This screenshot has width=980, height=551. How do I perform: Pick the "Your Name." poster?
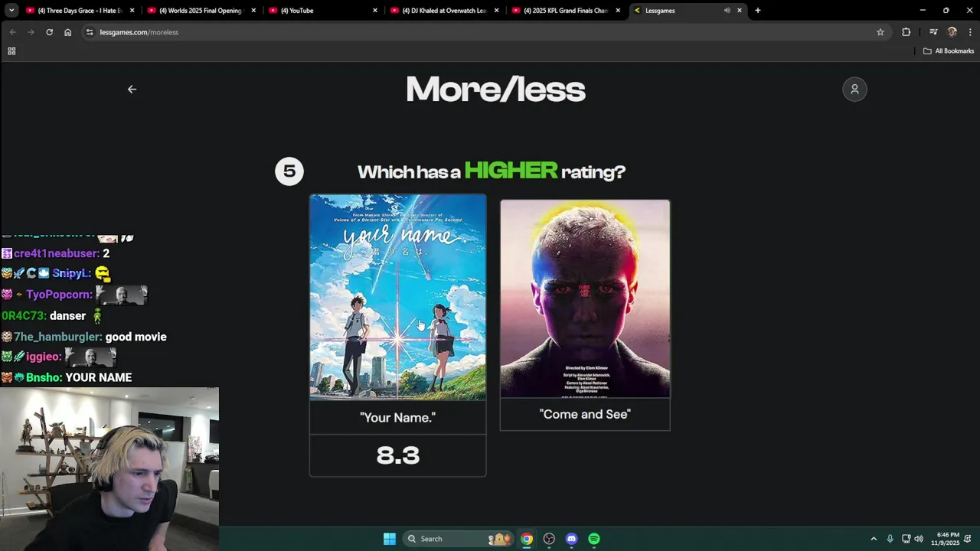tap(397, 297)
